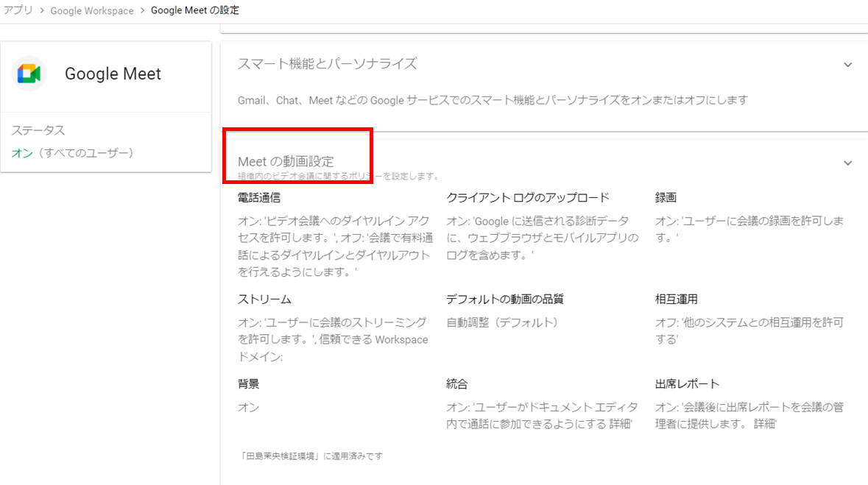Collapse the Meet の動画設定 section chevron

tap(847, 163)
